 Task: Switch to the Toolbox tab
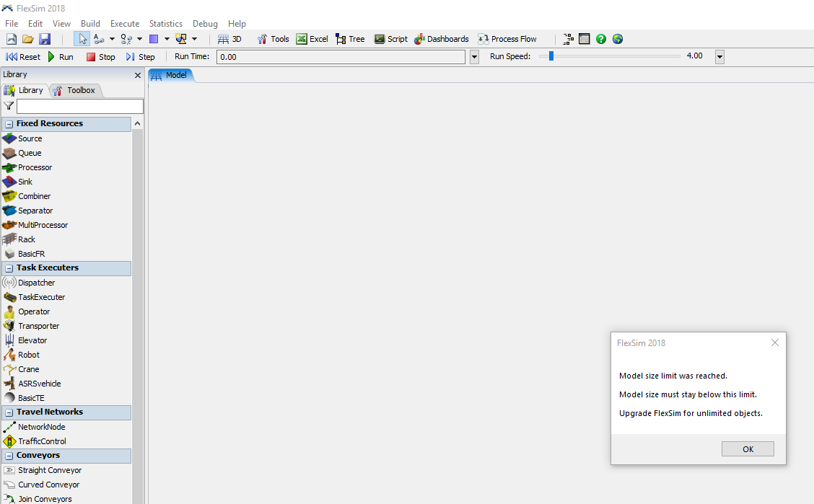pyautogui.click(x=75, y=90)
